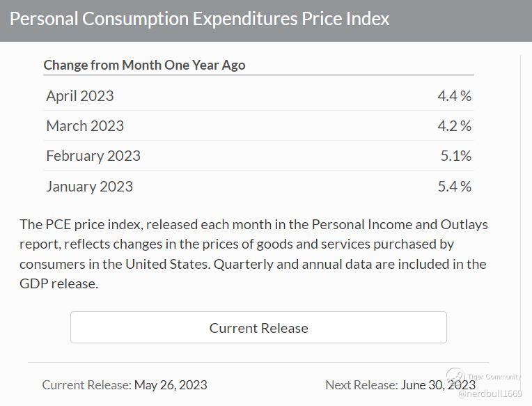Select the June 30, 2023 release date
Screen dimensions: 532x406
[438, 384]
